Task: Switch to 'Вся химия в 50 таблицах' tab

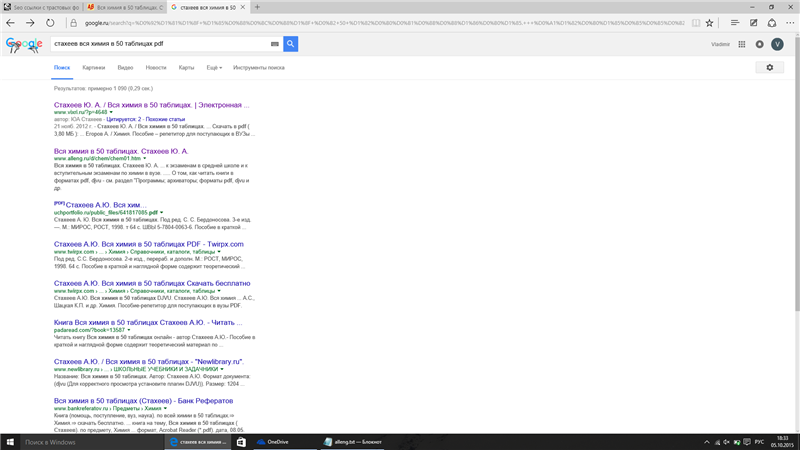Action: pyautogui.click(x=125, y=7)
